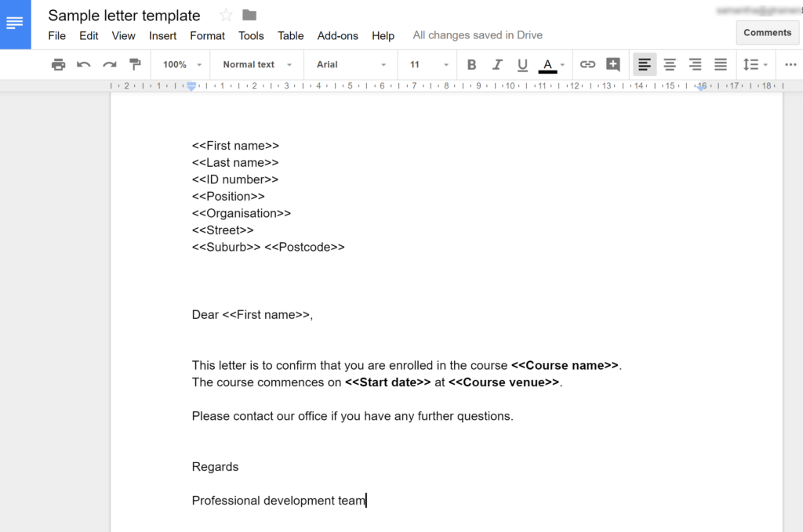Click the Redo icon
803x532 pixels.
coord(109,64)
